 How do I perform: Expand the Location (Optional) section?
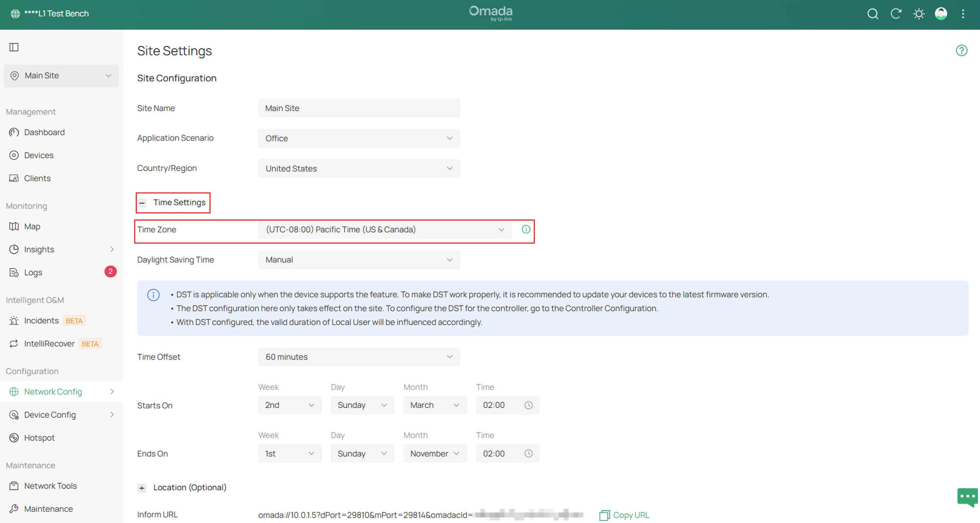click(142, 488)
